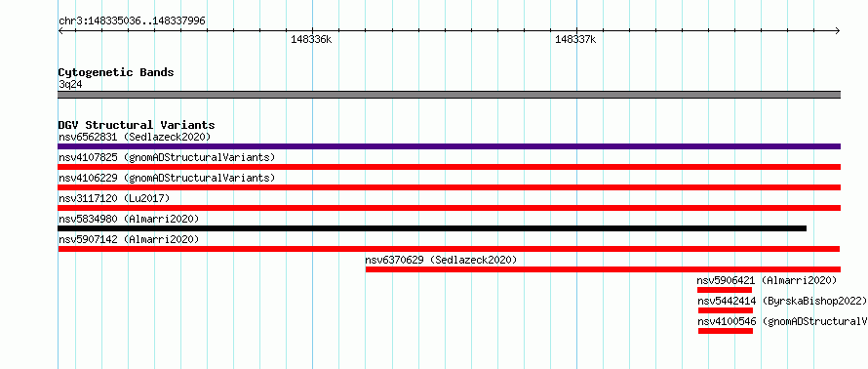Viewport: 868px width, 369px height.
Task: Click the DGV Structural Variants track title
Action: 137,125
